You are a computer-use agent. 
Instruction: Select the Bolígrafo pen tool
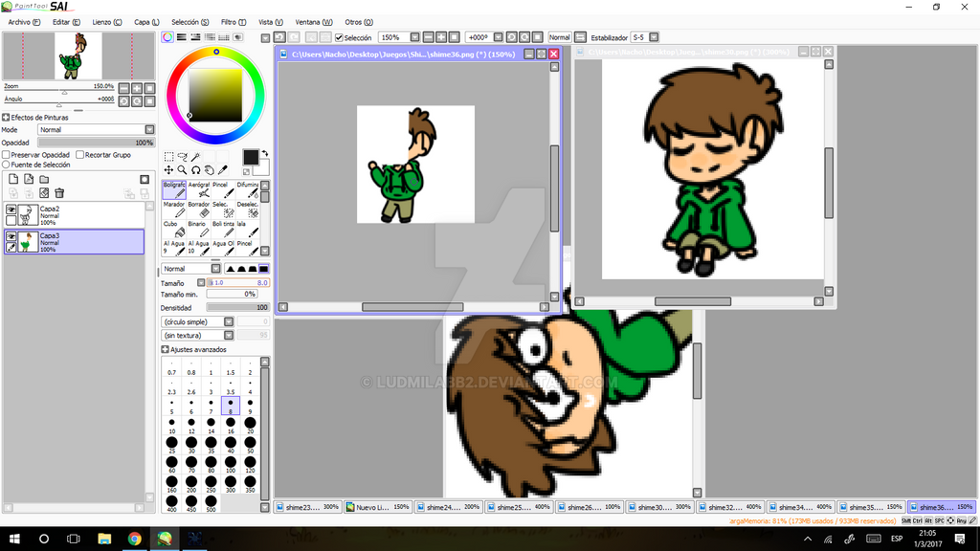click(x=174, y=190)
